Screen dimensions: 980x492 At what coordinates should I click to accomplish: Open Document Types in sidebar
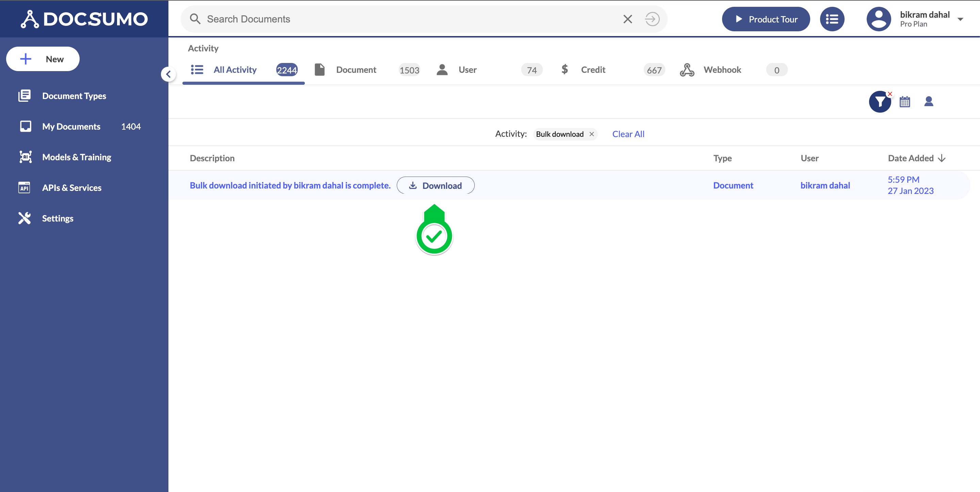[74, 96]
